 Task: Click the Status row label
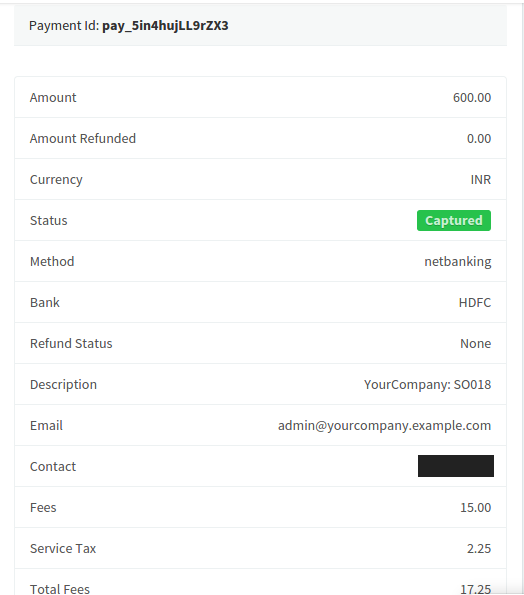[x=49, y=220]
